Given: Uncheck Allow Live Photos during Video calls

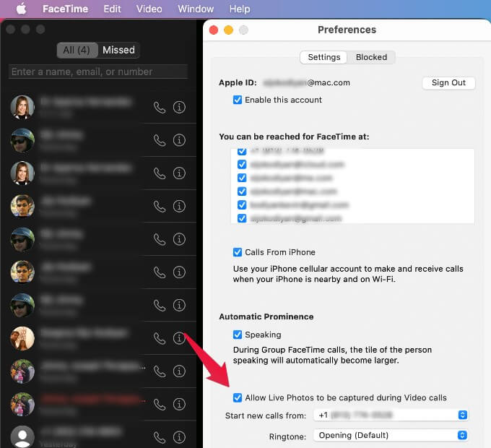Looking at the screenshot, I should click(x=238, y=398).
